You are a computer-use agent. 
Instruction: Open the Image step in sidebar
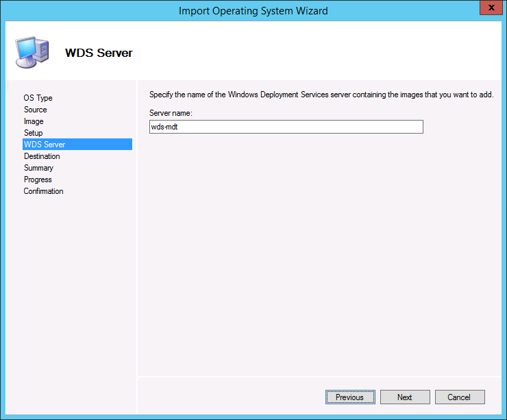click(x=34, y=121)
